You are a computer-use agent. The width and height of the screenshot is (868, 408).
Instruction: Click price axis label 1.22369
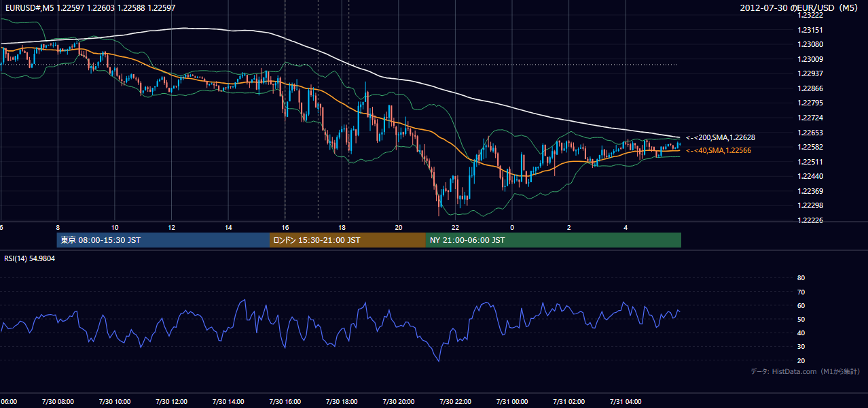pos(810,191)
